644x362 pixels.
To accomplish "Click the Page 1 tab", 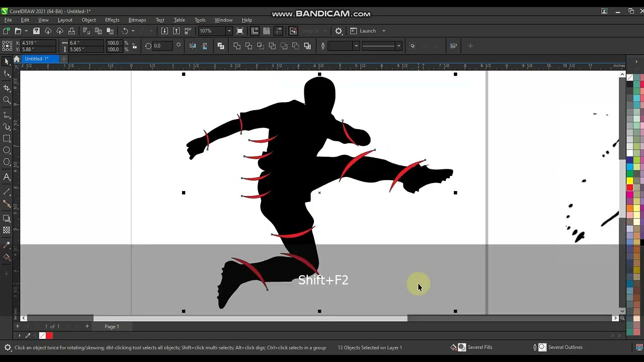I will 112,327.
